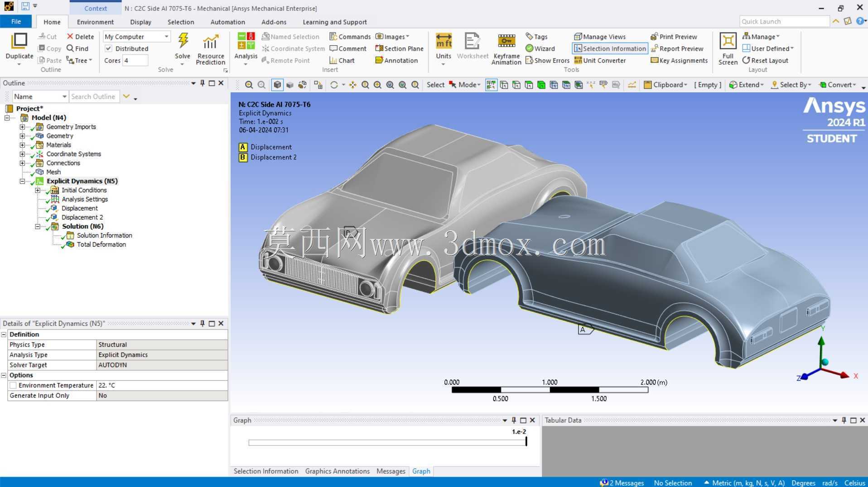Select the shaded exterior with edges view icon
This screenshot has height=487, width=868.
click(277, 85)
